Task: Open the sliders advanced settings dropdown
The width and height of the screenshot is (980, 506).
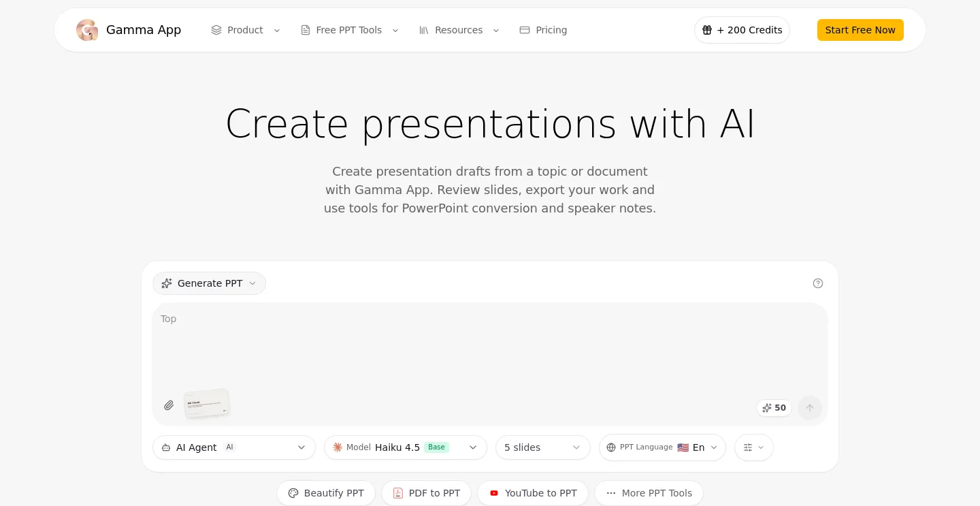Action: tap(753, 447)
